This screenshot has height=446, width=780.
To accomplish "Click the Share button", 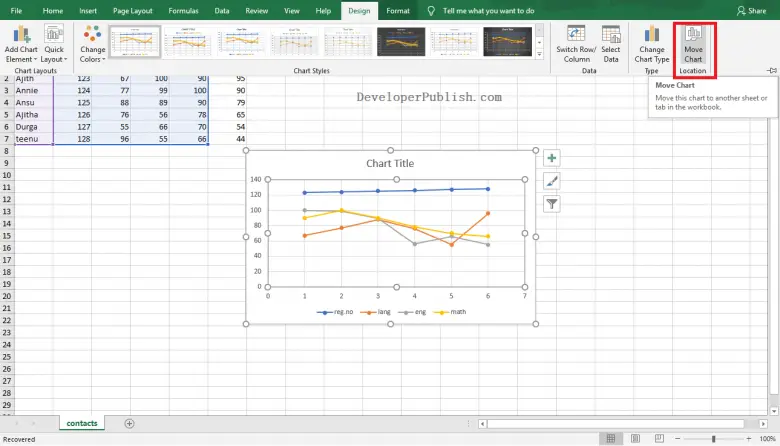I will [x=750, y=10].
